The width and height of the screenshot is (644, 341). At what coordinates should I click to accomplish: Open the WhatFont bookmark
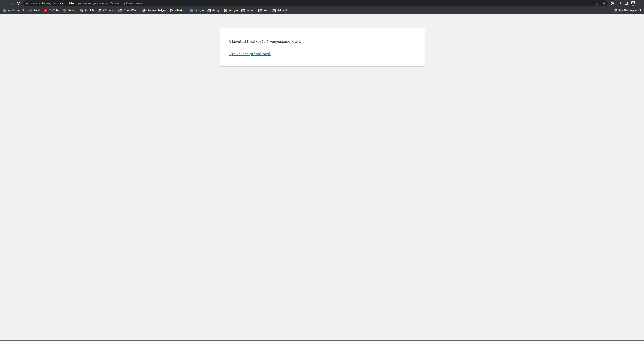pos(178,10)
